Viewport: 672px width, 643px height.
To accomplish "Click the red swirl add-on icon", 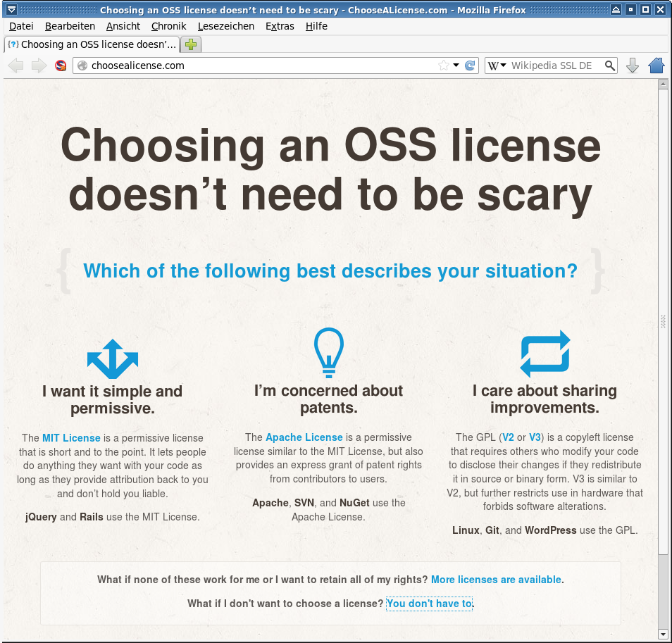I will coord(61,65).
